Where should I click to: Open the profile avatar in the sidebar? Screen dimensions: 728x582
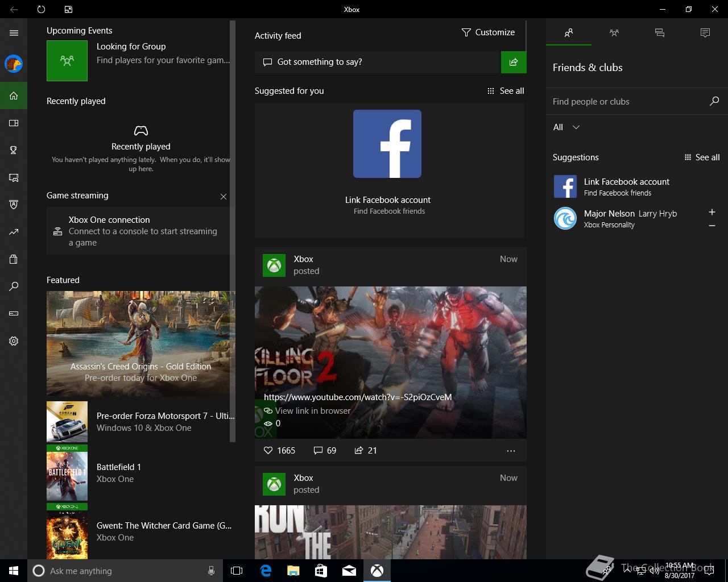click(x=14, y=64)
